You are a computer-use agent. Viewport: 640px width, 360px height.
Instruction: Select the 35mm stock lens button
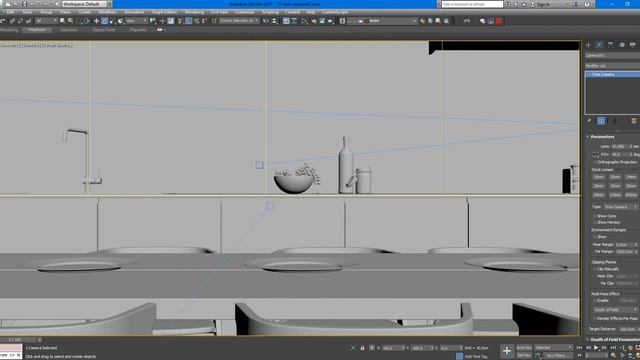[614, 186]
